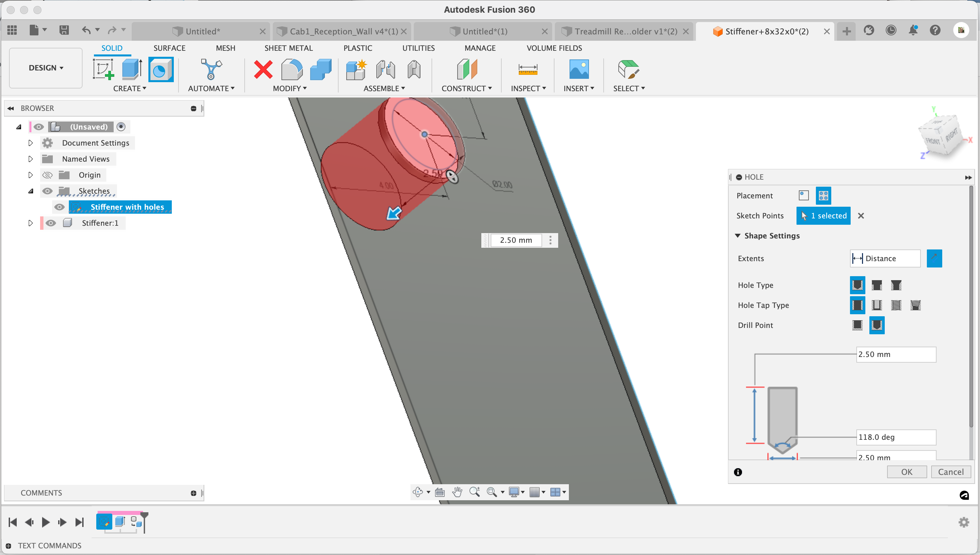Expand the Document Settings tree node
Viewport: 980px width, 555px height.
click(30, 143)
